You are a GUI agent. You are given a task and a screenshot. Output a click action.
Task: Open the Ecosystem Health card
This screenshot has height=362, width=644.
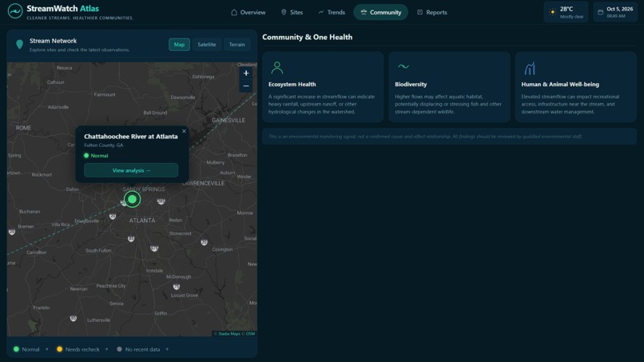323,86
